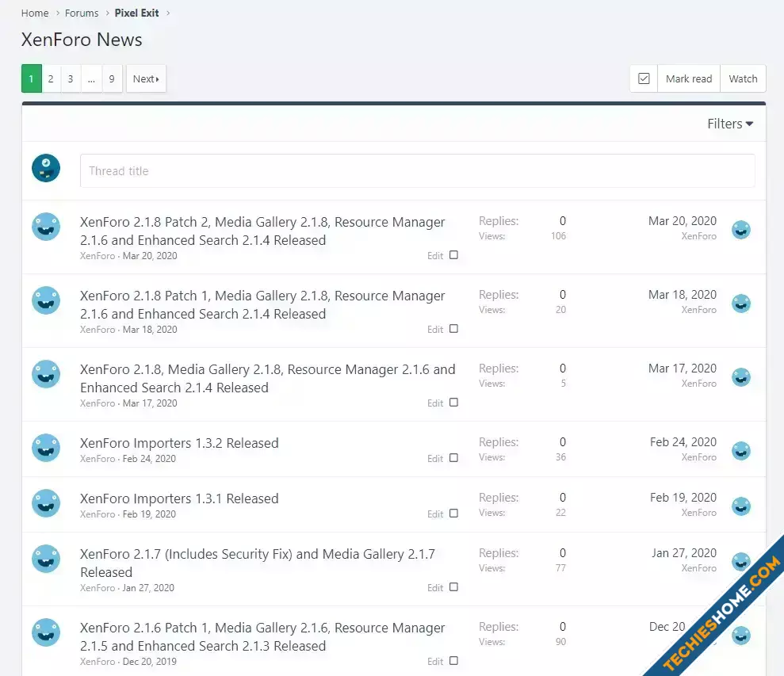This screenshot has height=676, width=784.
Task: Click Mark read button
Action: (689, 78)
